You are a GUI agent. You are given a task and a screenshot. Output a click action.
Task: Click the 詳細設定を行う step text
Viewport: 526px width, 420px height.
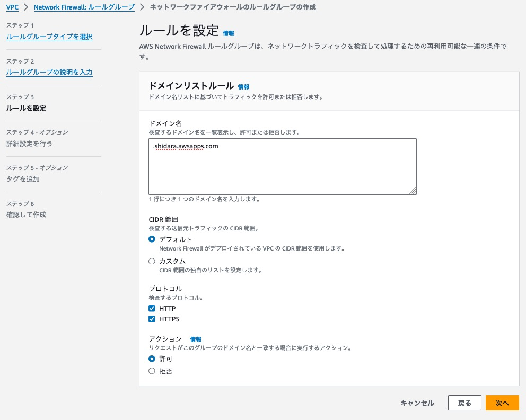pyautogui.click(x=29, y=144)
